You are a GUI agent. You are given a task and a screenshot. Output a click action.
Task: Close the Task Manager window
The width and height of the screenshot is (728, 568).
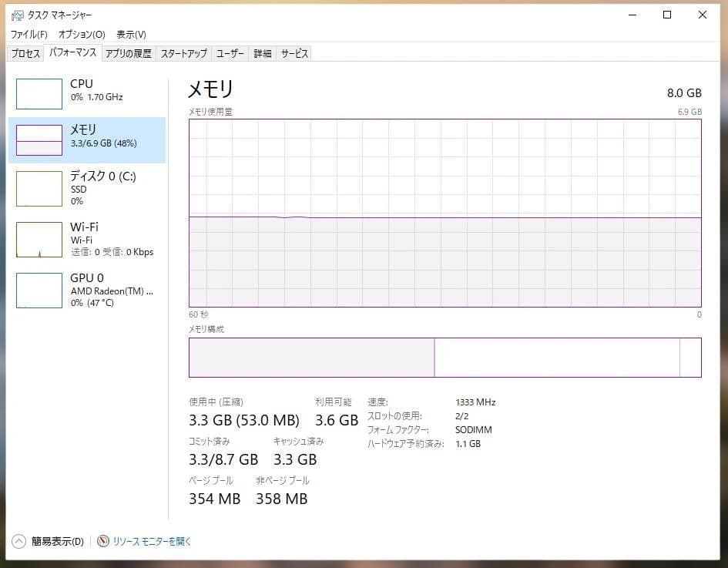tap(703, 15)
